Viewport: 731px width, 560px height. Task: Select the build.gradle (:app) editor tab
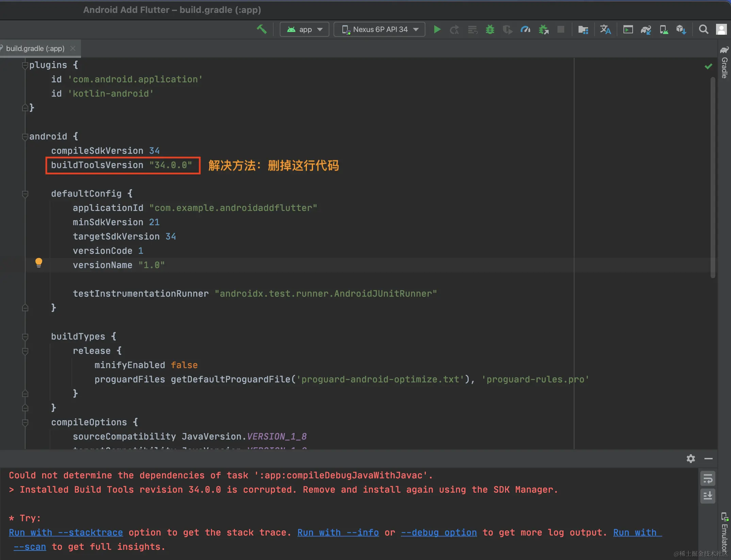coord(35,48)
